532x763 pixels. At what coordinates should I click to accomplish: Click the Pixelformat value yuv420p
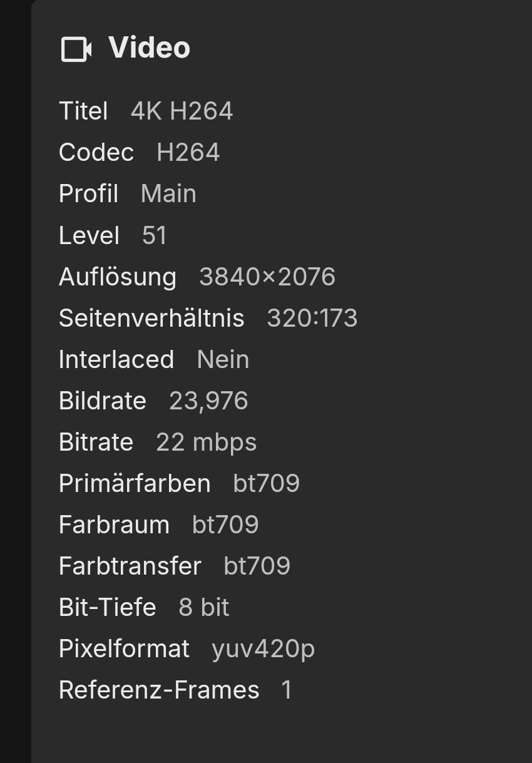[x=263, y=648]
